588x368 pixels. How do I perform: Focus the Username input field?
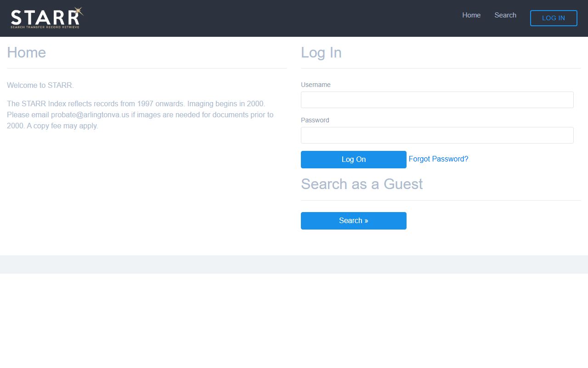pyautogui.click(x=437, y=100)
